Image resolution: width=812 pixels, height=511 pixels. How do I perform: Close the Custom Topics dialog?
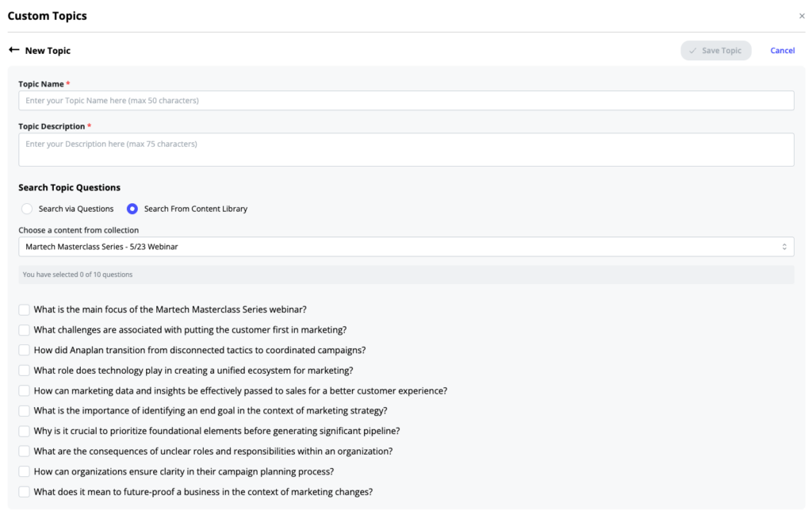802,16
